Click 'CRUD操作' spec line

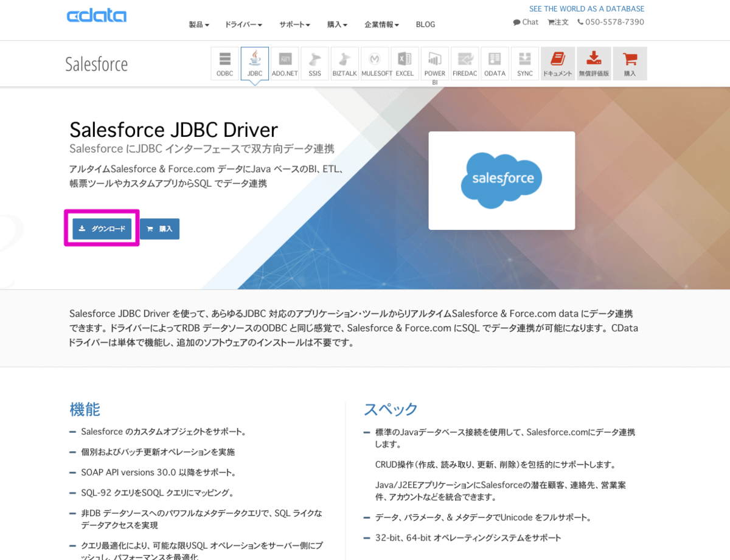pos(495,465)
